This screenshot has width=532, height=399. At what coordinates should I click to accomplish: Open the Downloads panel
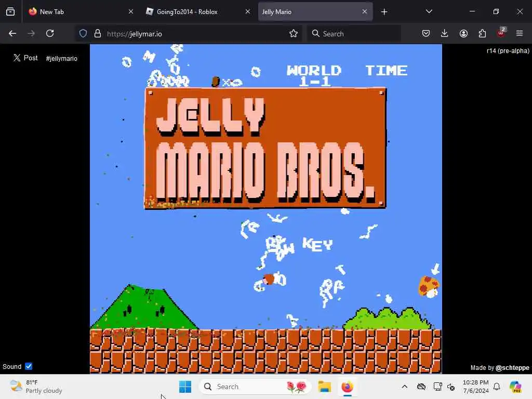445,33
